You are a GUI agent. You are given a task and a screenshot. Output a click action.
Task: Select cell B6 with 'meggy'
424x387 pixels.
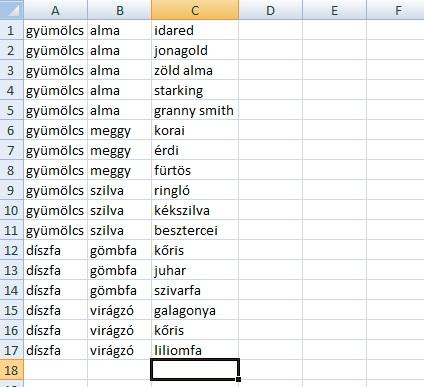click(120, 130)
